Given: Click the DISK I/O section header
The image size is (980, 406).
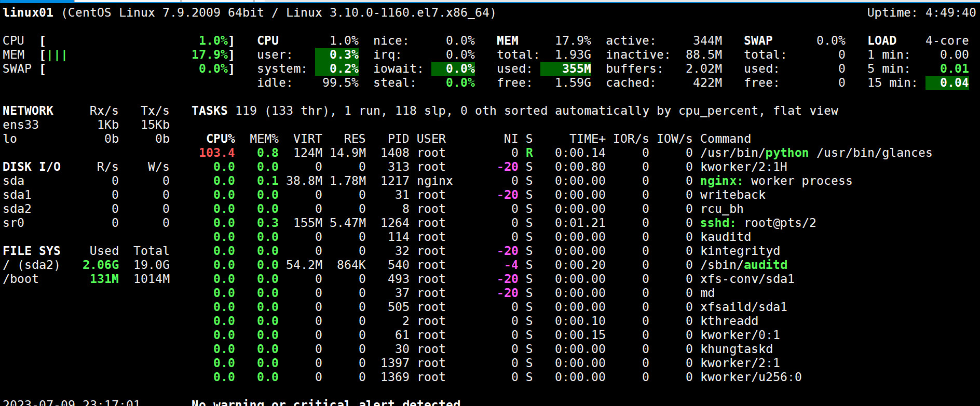Looking at the screenshot, I should pos(32,167).
